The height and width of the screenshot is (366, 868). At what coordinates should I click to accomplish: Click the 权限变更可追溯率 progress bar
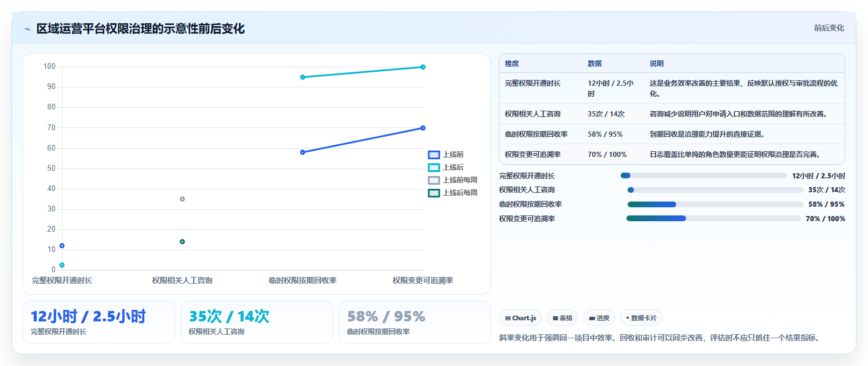point(713,218)
